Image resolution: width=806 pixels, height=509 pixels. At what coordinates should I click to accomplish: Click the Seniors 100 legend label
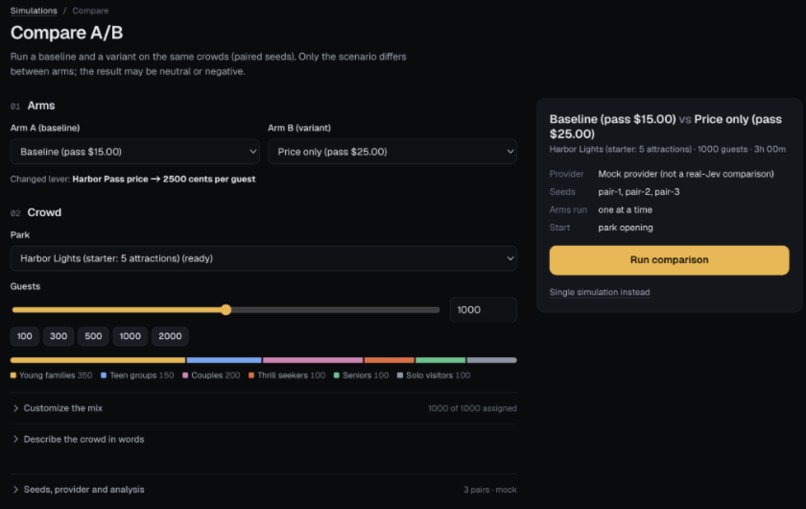361,375
